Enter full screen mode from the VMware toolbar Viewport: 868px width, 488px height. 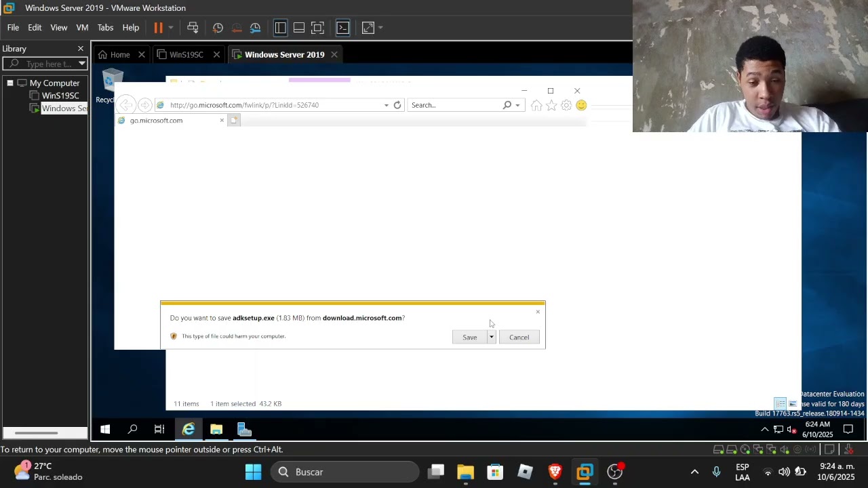(317, 28)
